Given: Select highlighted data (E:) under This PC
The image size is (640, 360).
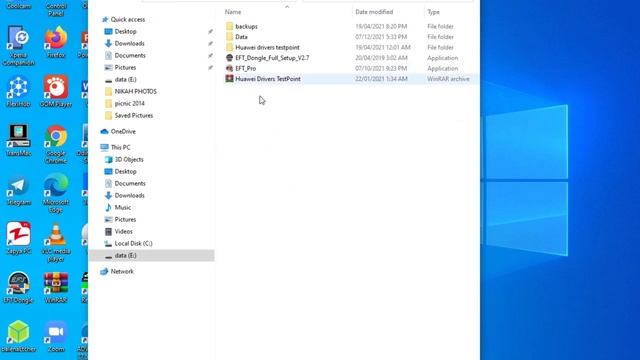Looking at the screenshot, I should tap(151, 256).
